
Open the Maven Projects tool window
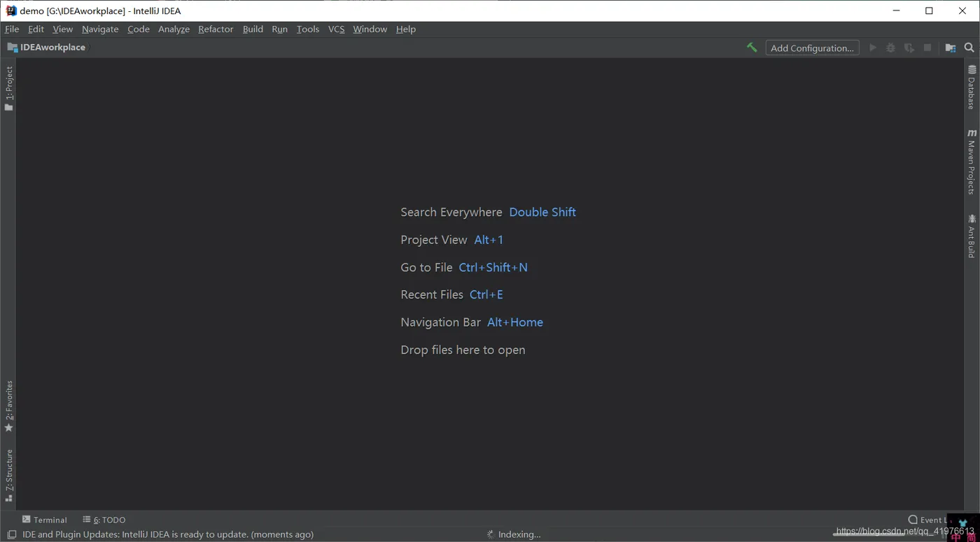pyautogui.click(x=972, y=162)
